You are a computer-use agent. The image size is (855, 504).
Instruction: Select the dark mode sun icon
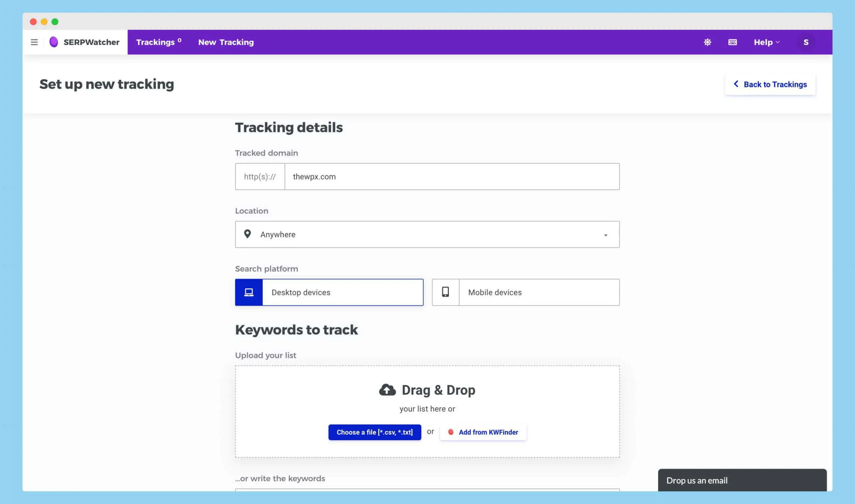click(707, 42)
